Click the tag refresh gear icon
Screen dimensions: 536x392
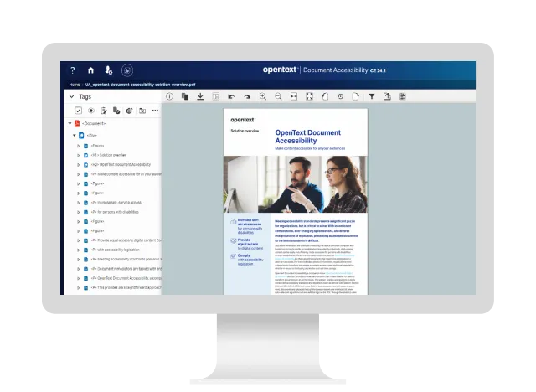129,111
